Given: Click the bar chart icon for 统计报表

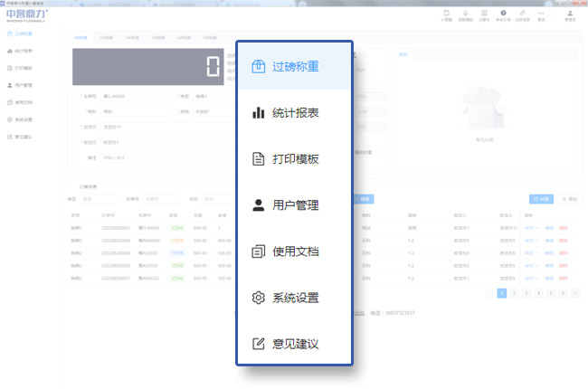Looking at the screenshot, I should pyautogui.click(x=259, y=113).
